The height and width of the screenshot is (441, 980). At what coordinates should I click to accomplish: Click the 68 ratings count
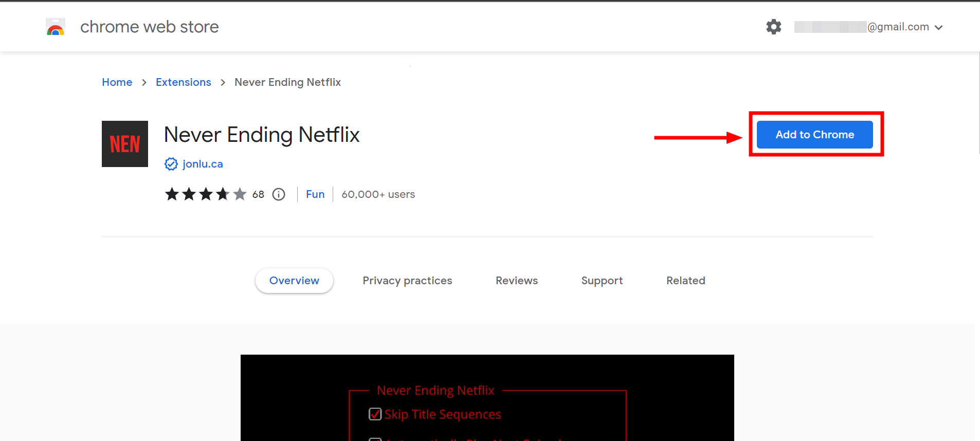[258, 194]
